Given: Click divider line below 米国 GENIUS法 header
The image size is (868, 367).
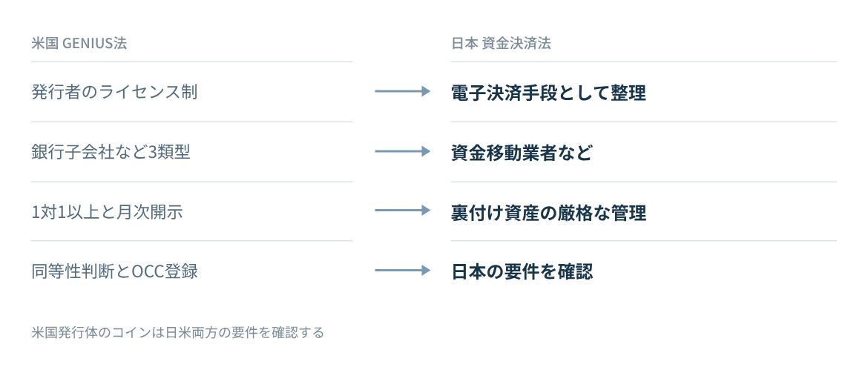Looking at the screenshot, I should click(x=191, y=62).
